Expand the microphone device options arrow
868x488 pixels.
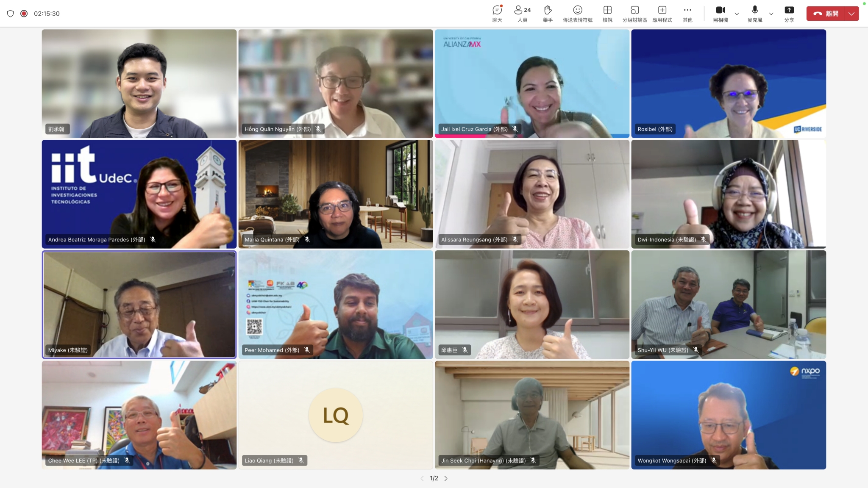771,14
